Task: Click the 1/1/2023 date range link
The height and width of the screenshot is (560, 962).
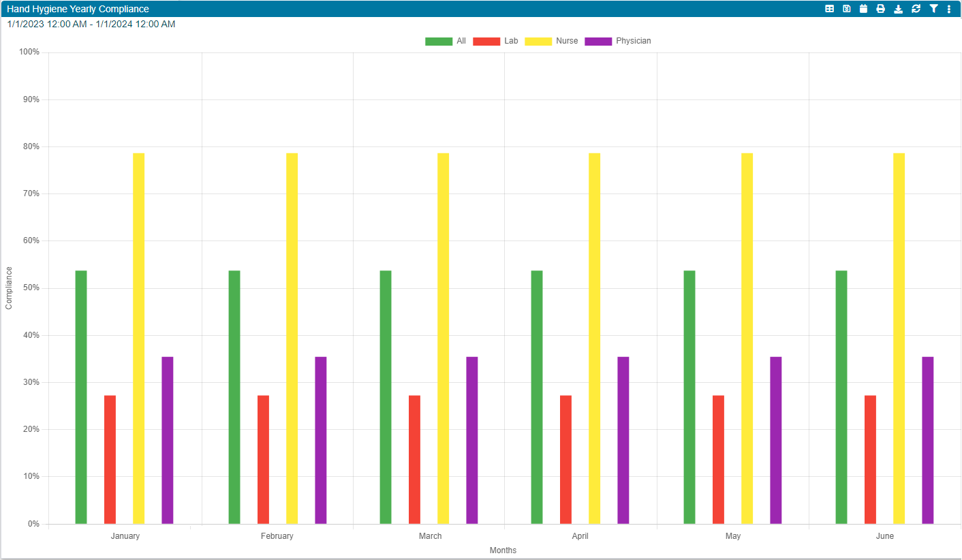Action: pos(89,23)
